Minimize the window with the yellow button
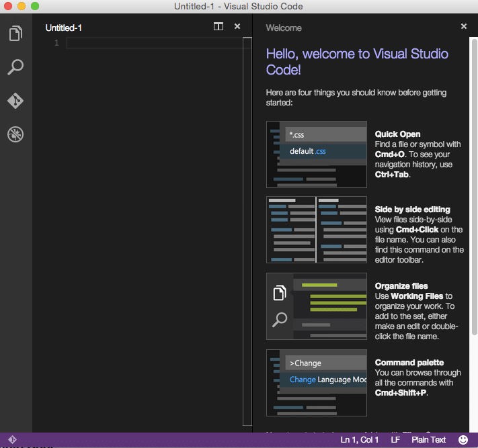Viewport: 478px width, 448px height. coord(22,6)
